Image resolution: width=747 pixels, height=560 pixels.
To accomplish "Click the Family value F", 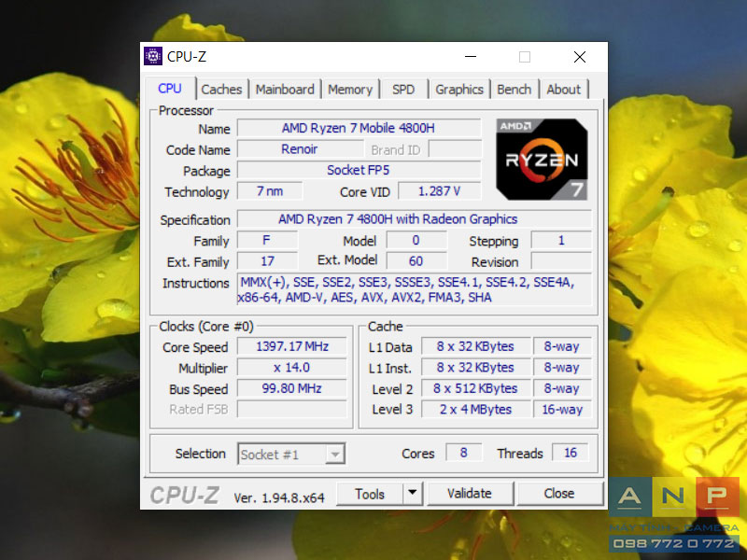I will pos(267,241).
